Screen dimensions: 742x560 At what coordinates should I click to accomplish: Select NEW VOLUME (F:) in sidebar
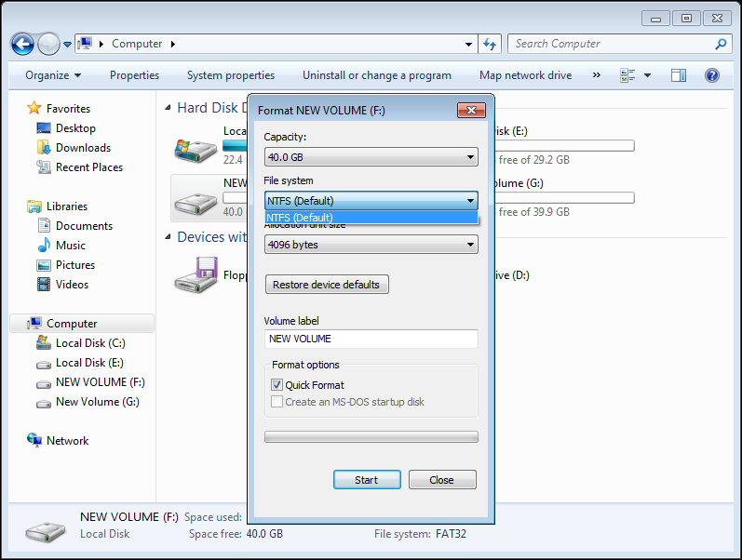click(100, 382)
